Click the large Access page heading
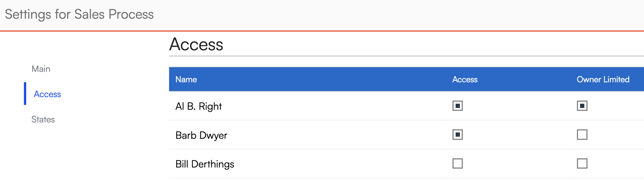644x181 pixels. point(196,45)
